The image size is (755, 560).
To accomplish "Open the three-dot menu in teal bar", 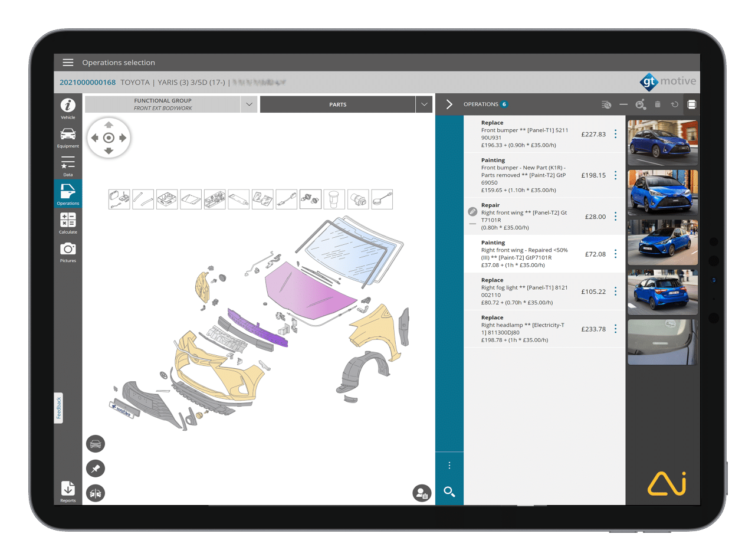I will (449, 466).
